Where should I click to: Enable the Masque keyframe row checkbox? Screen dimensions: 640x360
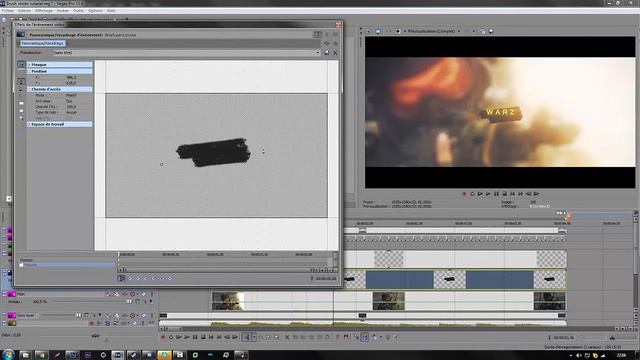[21, 265]
